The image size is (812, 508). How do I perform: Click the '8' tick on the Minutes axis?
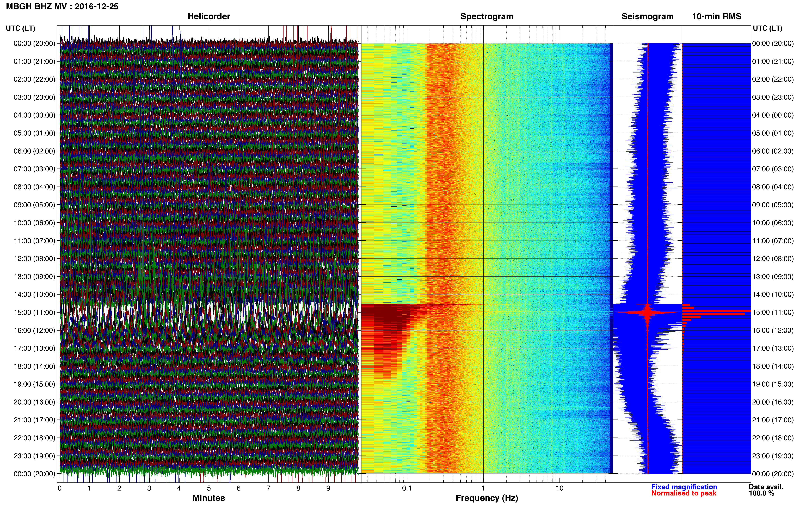298,488
